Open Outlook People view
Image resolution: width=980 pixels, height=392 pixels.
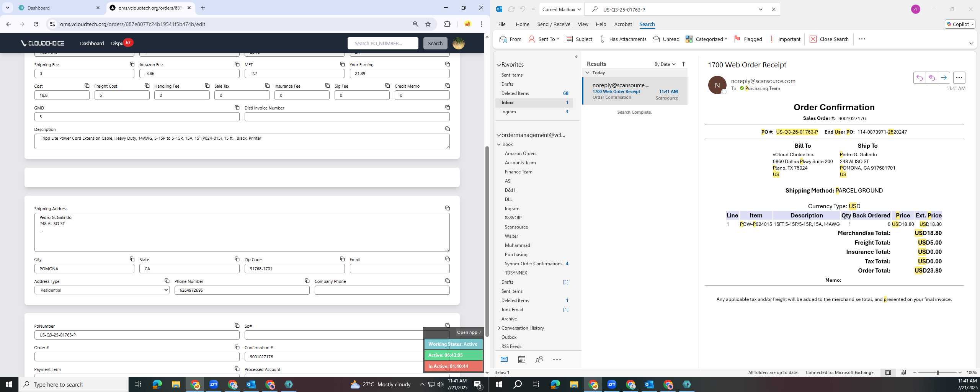pos(539,359)
